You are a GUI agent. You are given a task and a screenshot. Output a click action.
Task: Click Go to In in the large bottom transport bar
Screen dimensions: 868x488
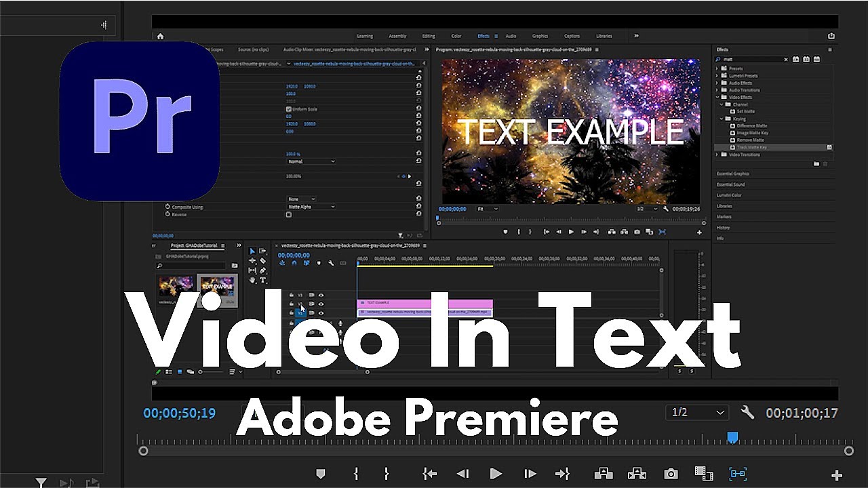click(430, 474)
